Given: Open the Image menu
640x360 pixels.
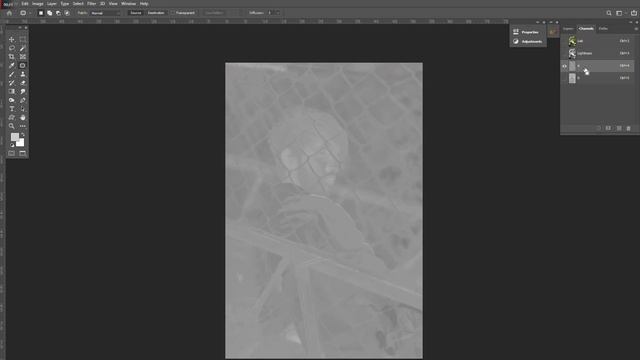Looking at the screenshot, I should click(38, 4).
